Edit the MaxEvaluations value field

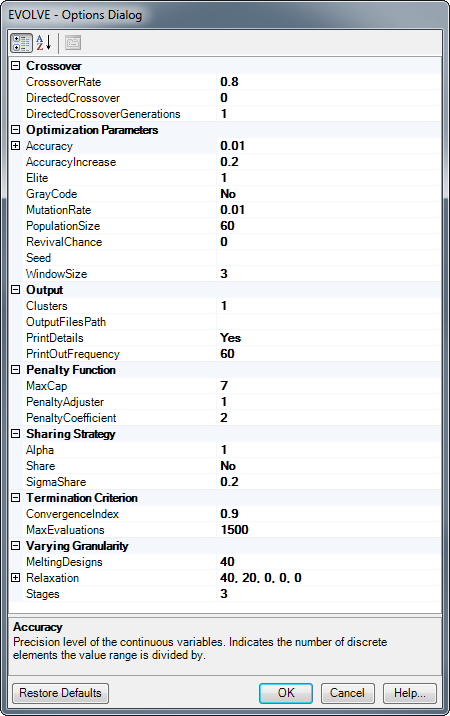tap(328, 530)
